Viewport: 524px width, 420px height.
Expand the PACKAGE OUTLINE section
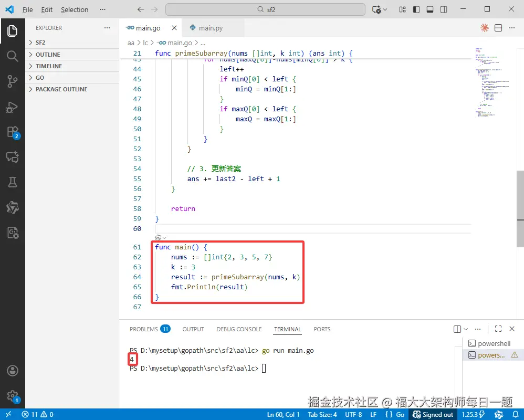(72, 89)
